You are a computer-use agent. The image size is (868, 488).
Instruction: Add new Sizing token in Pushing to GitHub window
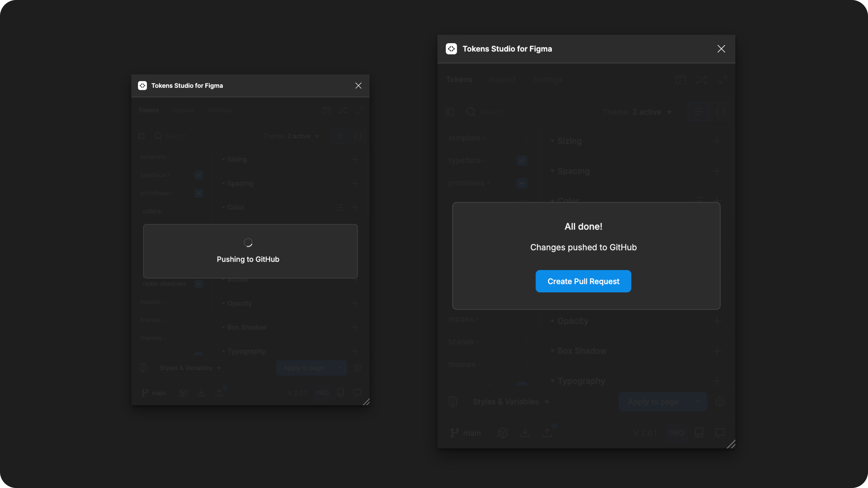pos(355,159)
